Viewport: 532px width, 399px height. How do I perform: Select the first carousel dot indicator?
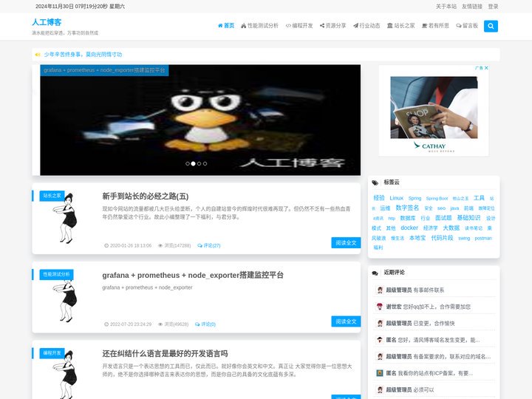(187, 163)
